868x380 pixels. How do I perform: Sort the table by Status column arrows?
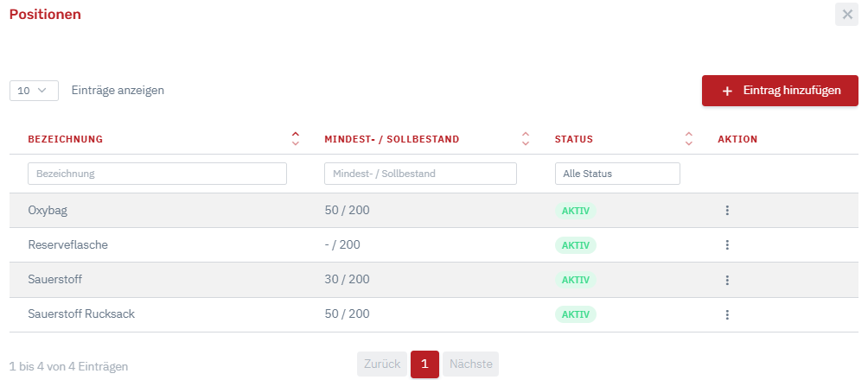[688, 139]
